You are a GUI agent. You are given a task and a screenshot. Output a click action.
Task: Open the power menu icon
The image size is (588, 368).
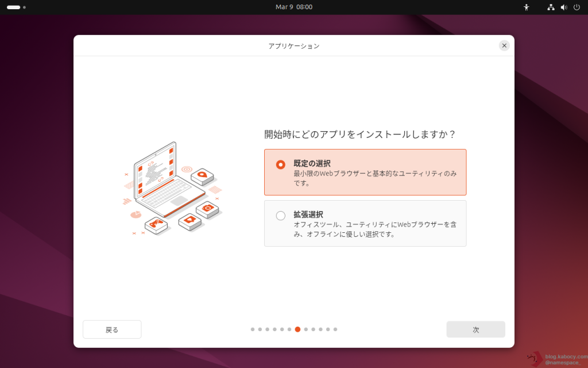click(577, 7)
